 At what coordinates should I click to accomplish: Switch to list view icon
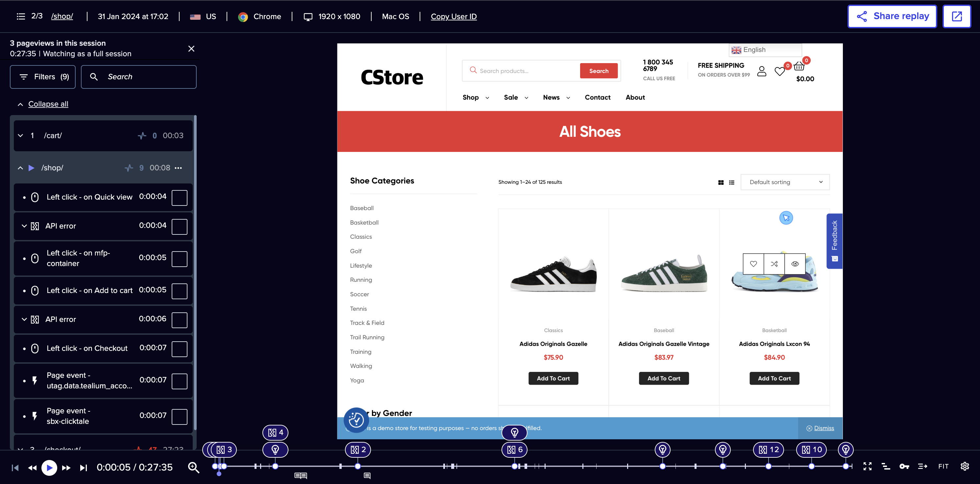click(732, 182)
